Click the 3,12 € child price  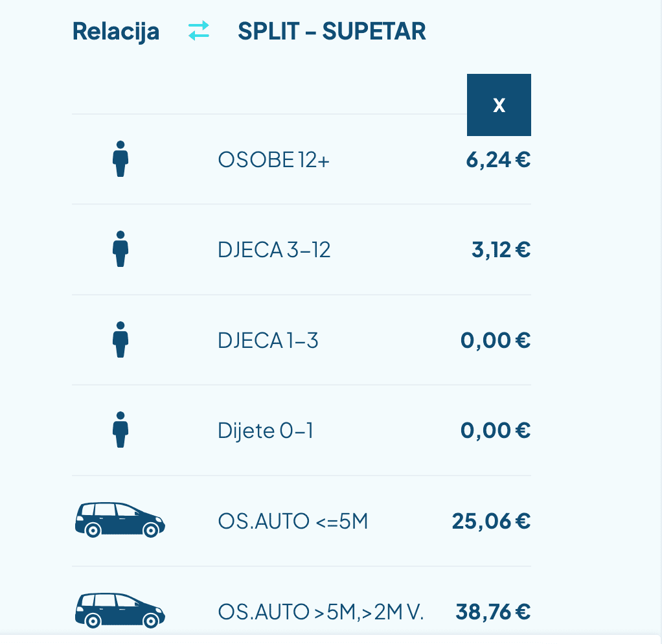[x=501, y=250]
